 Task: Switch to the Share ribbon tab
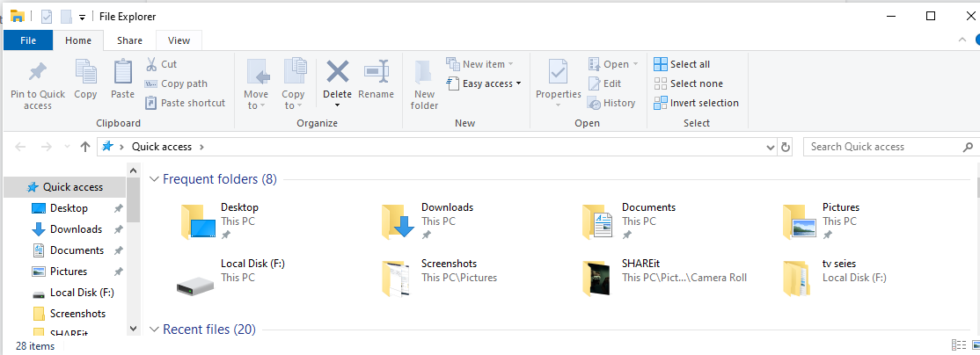[129, 40]
